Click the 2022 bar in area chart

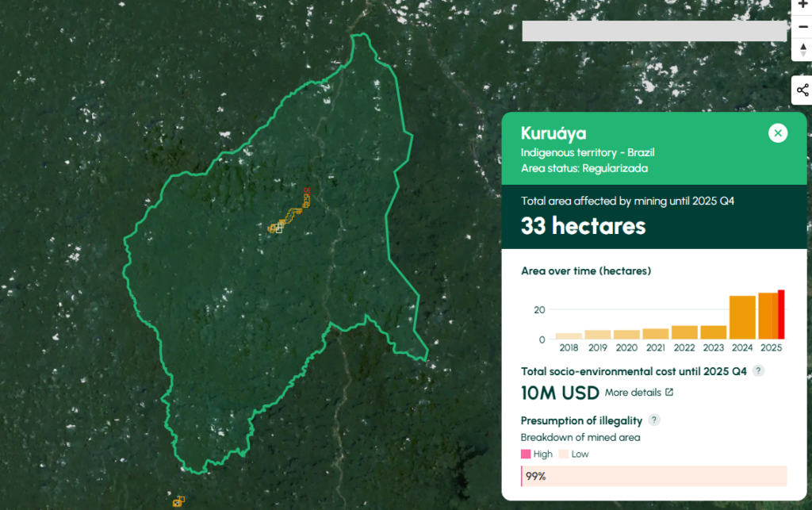684,332
